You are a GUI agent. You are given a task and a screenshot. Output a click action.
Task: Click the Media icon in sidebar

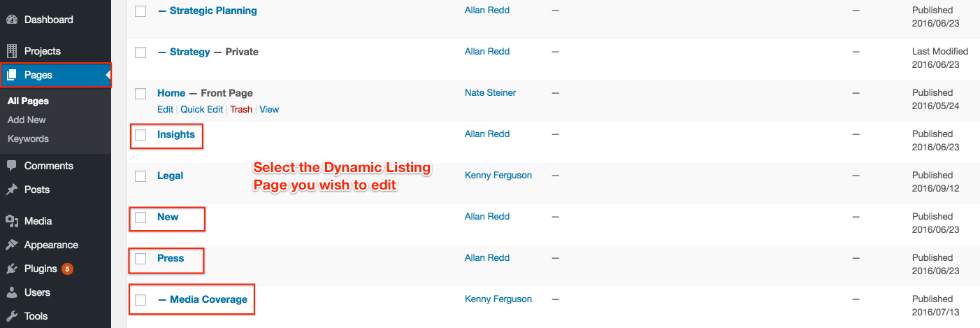[12, 221]
